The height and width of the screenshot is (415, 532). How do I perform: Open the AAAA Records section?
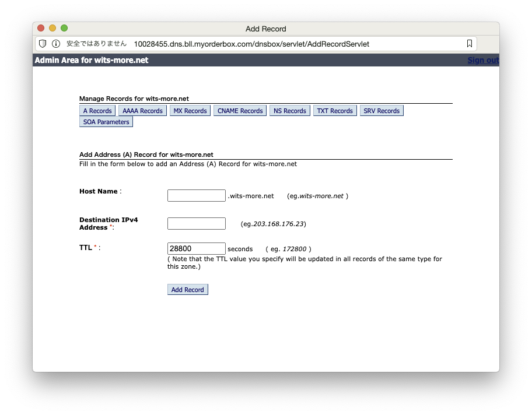click(142, 111)
